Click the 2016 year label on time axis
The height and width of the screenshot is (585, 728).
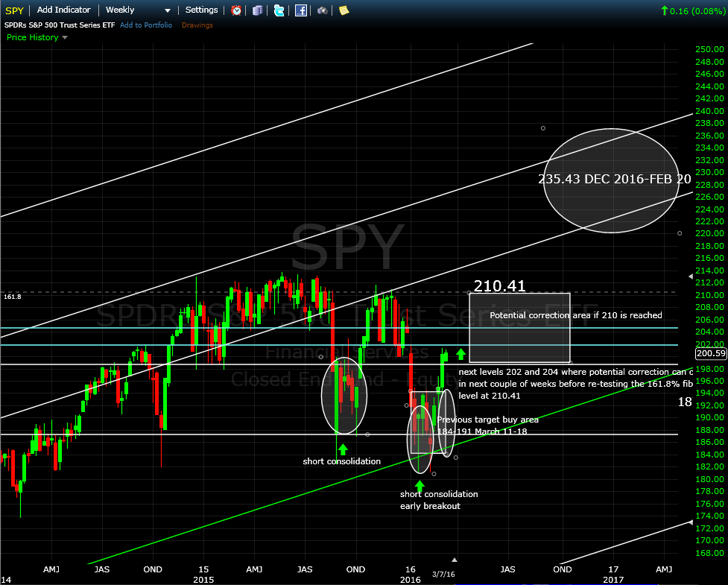(x=410, y=580)
